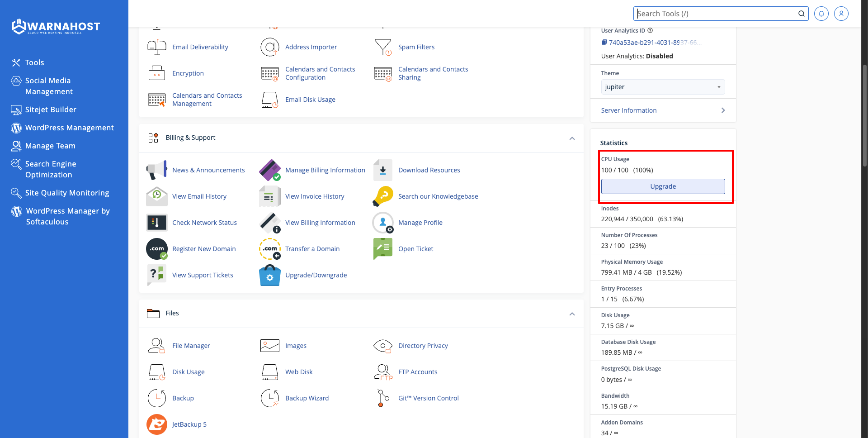Select Sitejet Builder from sidebar
Viewport: 868px width, 438px height.
[x=51, y=109]
